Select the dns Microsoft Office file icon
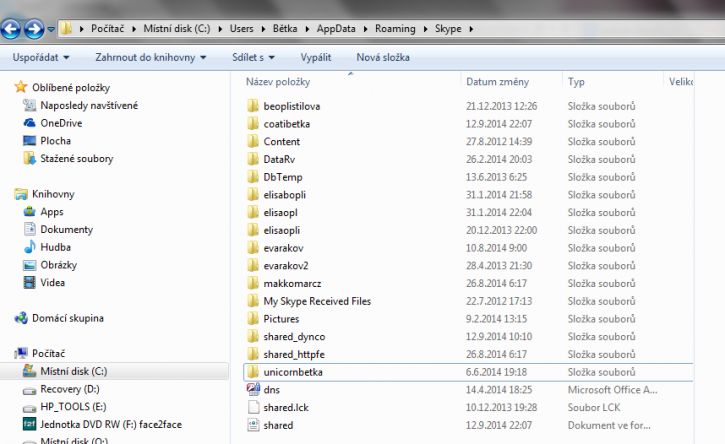The width and height of the screenshot is (725, 444). [253, 389]
